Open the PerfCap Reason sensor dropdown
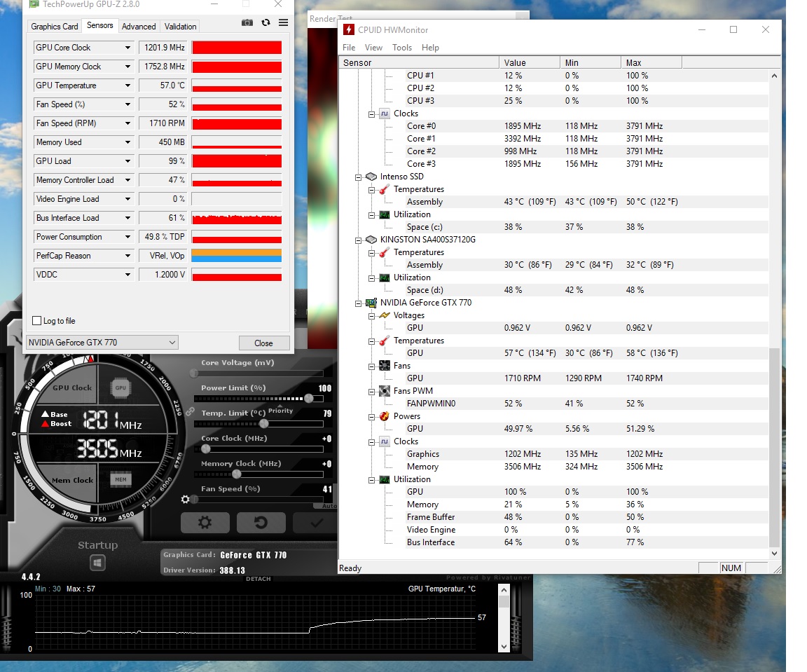The width and height of the screenshot is (807, 672). pyautogui.click(x=127, y=255)
